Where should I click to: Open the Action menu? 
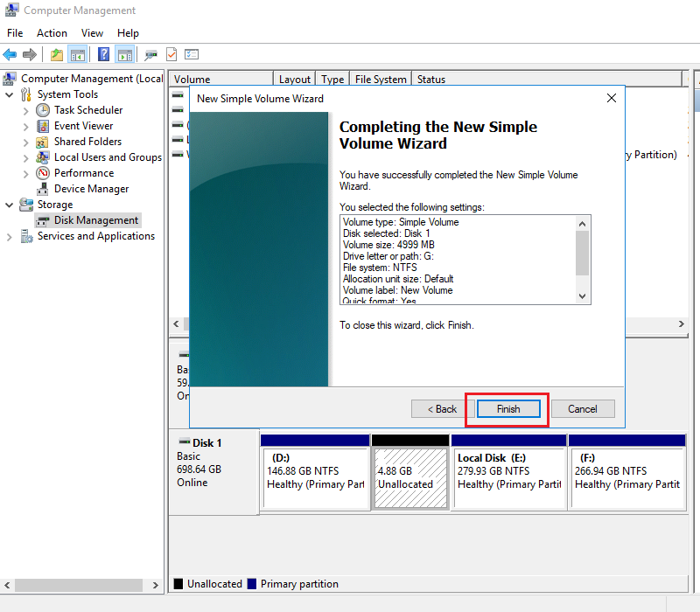click(52, 32)
